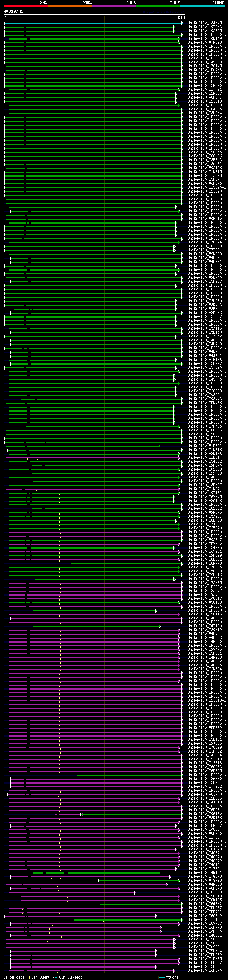Open hit UniRef100_A8MSH7
The width and height of the screenshot is (228, 980).
(x=204, y=98)
